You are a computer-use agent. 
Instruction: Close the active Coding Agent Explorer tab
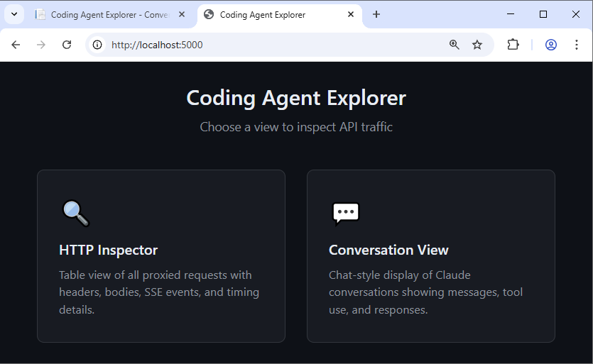coord(351,14)
